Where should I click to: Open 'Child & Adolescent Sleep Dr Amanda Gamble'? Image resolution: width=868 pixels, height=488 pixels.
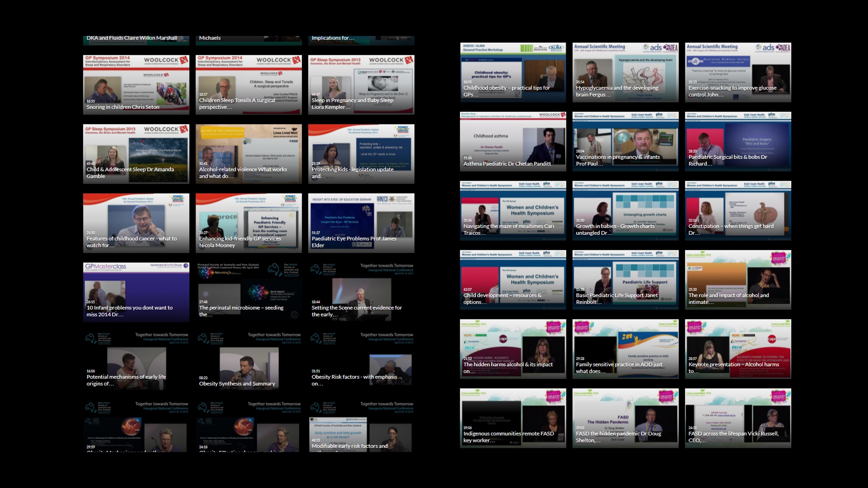tap(136, 154)
